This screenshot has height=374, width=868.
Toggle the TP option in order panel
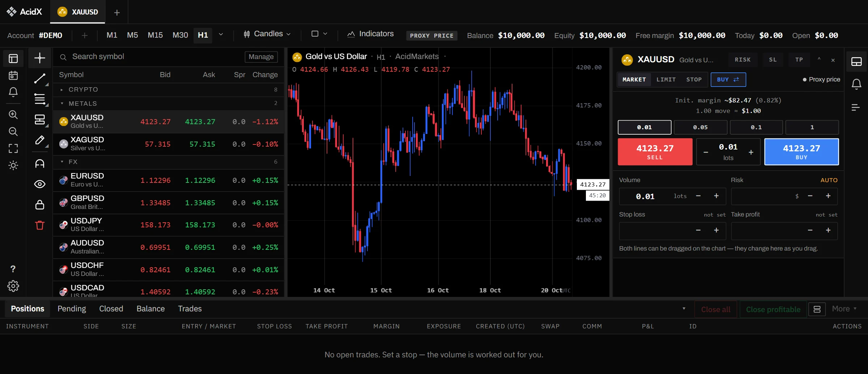pyautogui.click(x=799, y=60)
